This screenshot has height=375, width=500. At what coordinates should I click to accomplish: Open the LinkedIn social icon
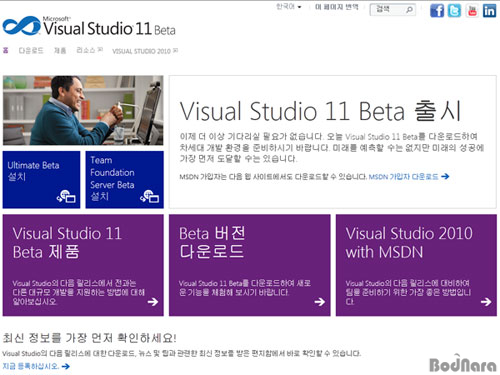(x=489, y=10)
